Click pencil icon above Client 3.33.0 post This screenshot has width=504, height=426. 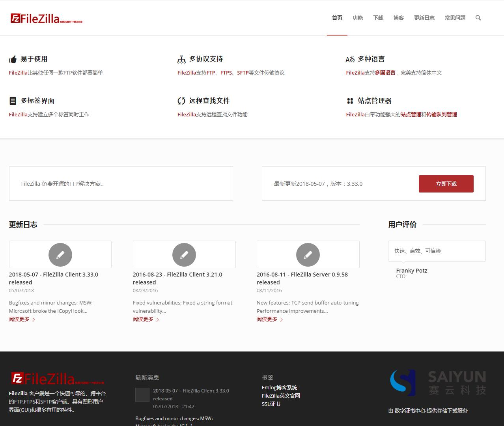(x=60, y=255)
